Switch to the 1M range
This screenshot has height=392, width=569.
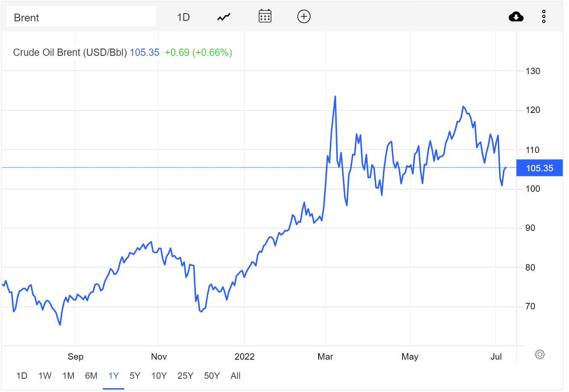click(68, 376)
